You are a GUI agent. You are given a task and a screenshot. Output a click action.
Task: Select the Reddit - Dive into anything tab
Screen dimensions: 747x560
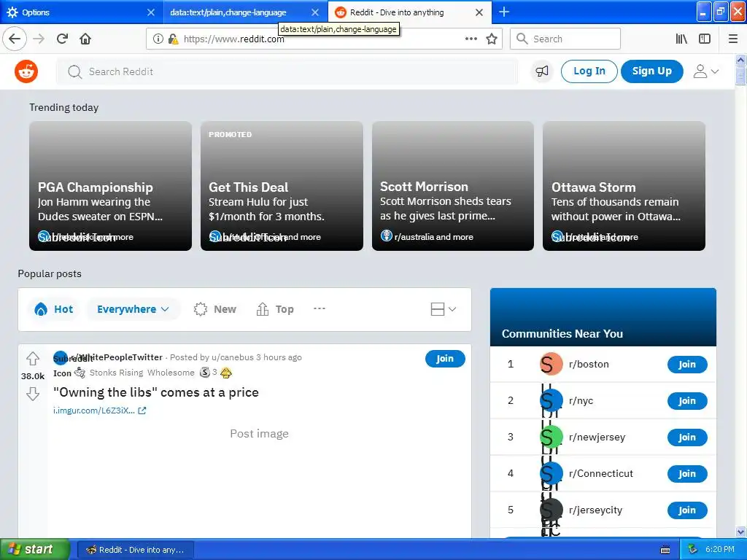(x=397, y=12)
